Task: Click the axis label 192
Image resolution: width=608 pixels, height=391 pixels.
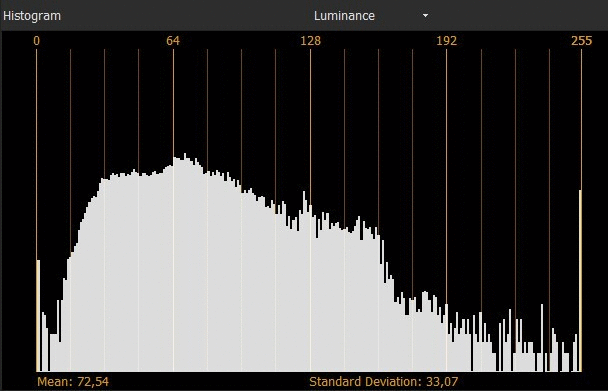Action: click(x=447, y=41)
